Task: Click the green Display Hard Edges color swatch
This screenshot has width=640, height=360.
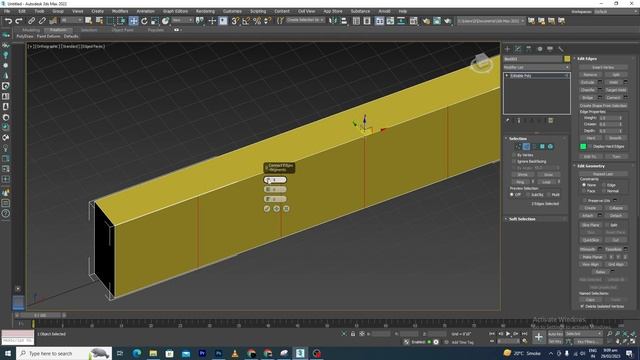Action: (x=583, y=147)
